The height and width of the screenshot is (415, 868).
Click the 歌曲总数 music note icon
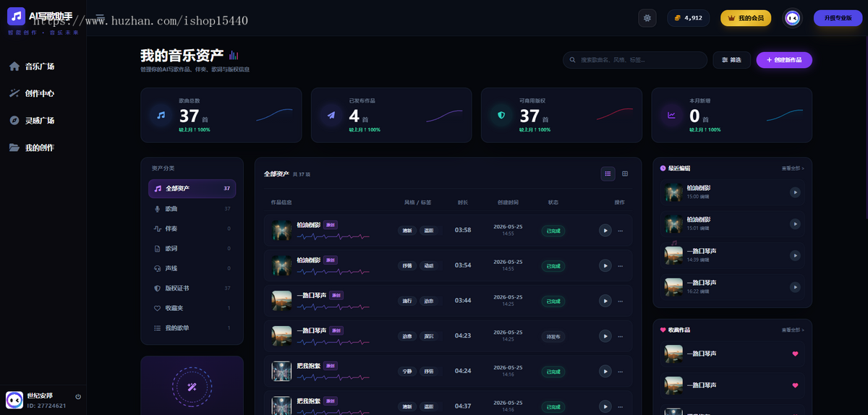161,115
